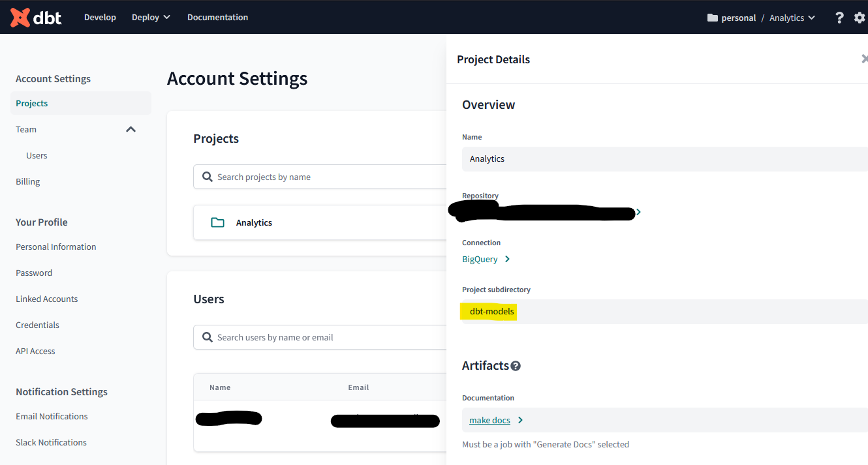Open the Documentation menu item

[x=217, y=18]
